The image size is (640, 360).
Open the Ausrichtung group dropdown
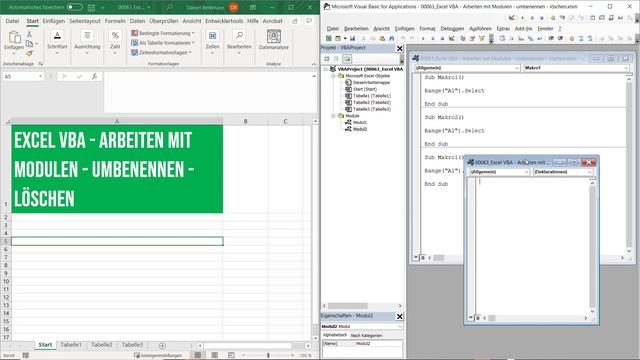(x=87, y=43)
